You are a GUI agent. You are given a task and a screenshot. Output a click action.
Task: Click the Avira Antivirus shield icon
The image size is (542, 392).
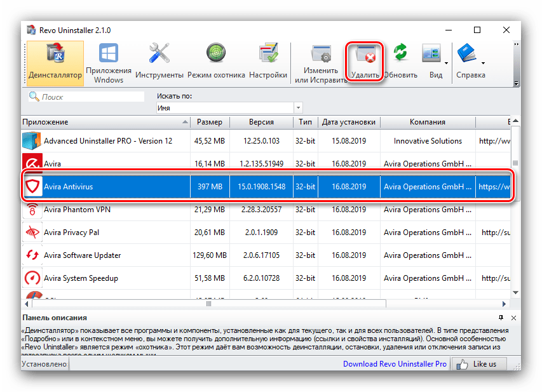pos(32,186)
